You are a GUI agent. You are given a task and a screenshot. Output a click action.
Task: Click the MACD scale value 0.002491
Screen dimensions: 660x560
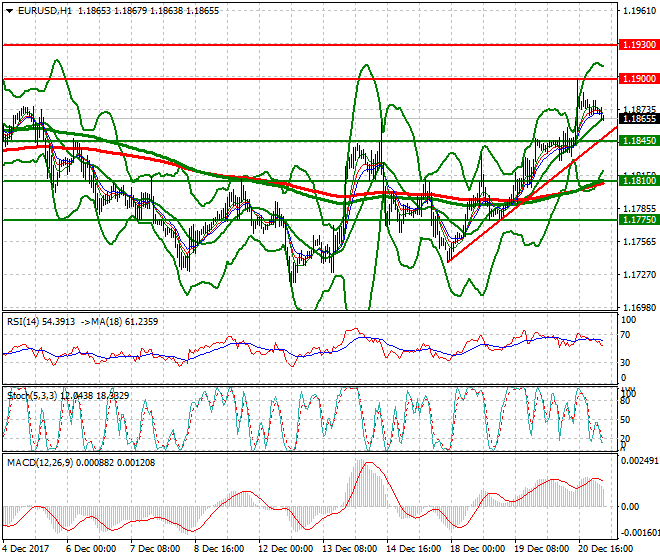(x=639, y=461)
